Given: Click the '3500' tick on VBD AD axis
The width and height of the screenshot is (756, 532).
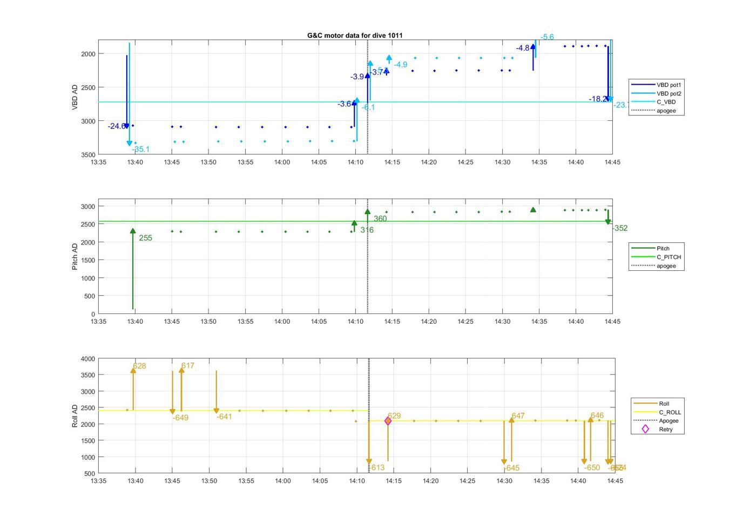Looking at the screenshot, I should (89, 155).
